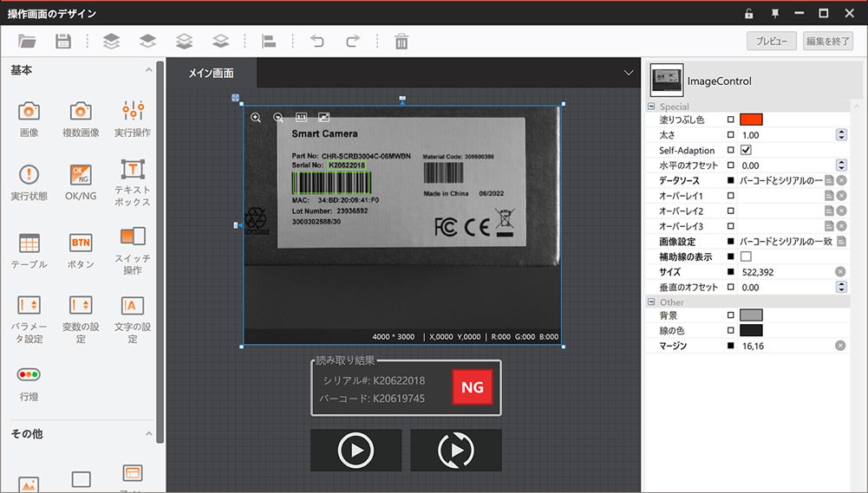
Task: Click the save floppy disk icon
Action: coord(62,41)
